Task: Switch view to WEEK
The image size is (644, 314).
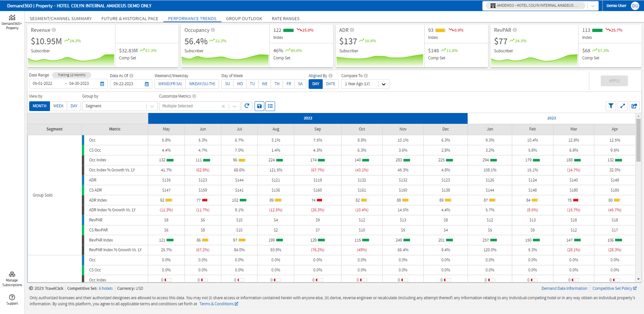Action: tap(58, 106)
